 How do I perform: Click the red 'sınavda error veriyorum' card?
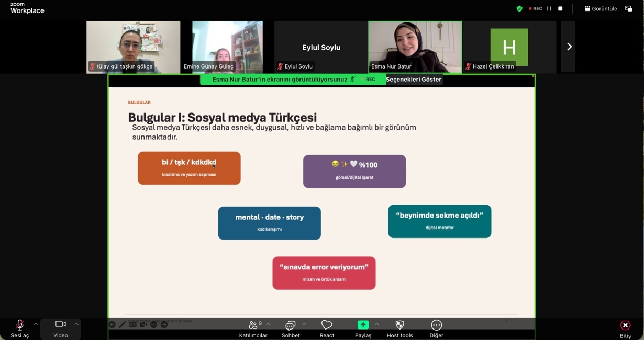coord(324,273)
